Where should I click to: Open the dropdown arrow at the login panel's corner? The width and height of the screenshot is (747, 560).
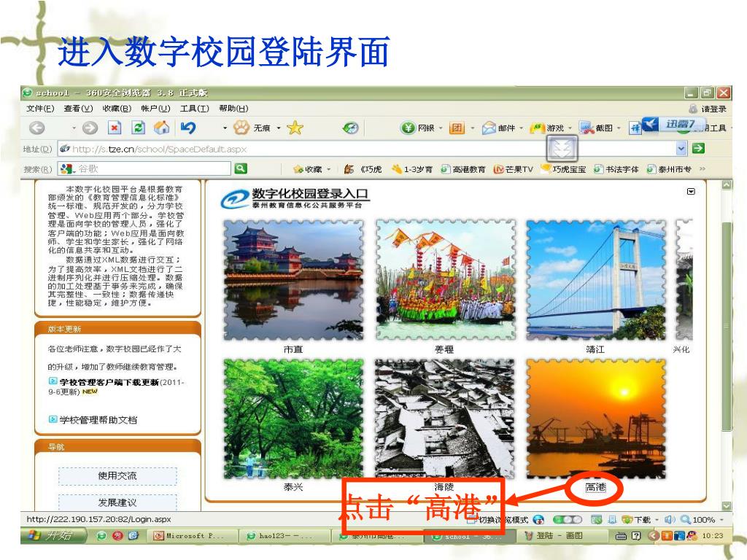tap(691, 192)
